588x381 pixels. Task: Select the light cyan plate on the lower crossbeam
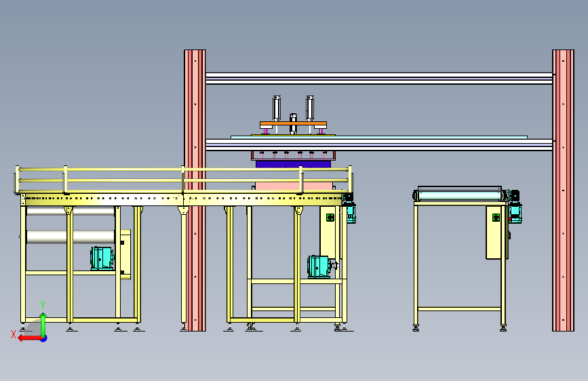click(378, 138)
